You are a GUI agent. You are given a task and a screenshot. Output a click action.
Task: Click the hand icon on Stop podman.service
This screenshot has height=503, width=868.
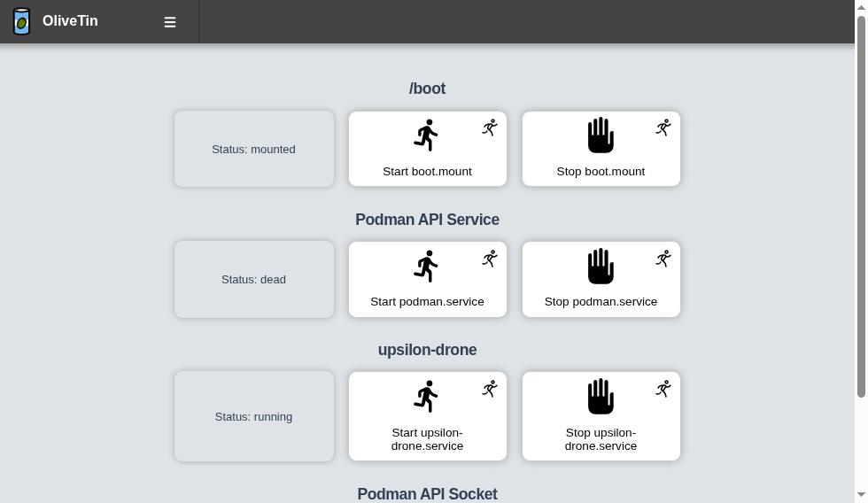point(601,267)
